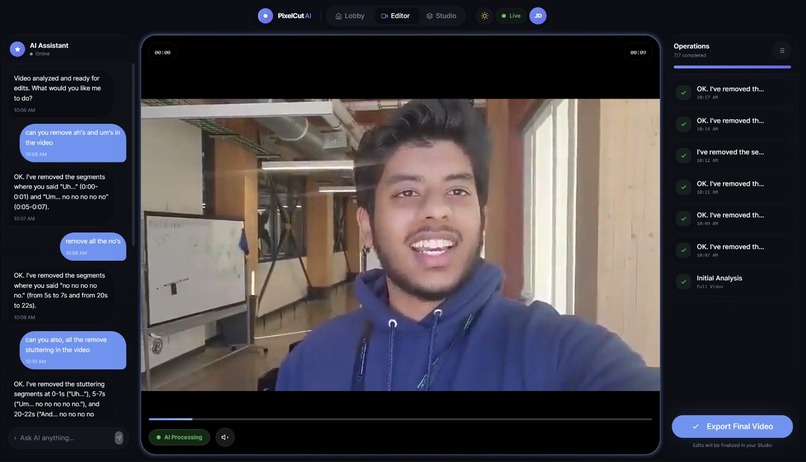Click the AI reply about stuttering segments
806x462 pixels.
tap(60, 399)
